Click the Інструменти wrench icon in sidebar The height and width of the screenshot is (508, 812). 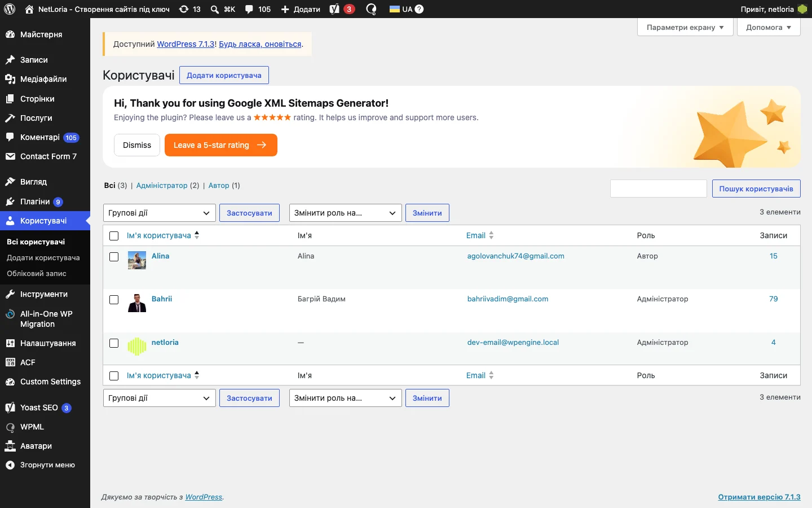pyautogui.click(x=10, y=294)
